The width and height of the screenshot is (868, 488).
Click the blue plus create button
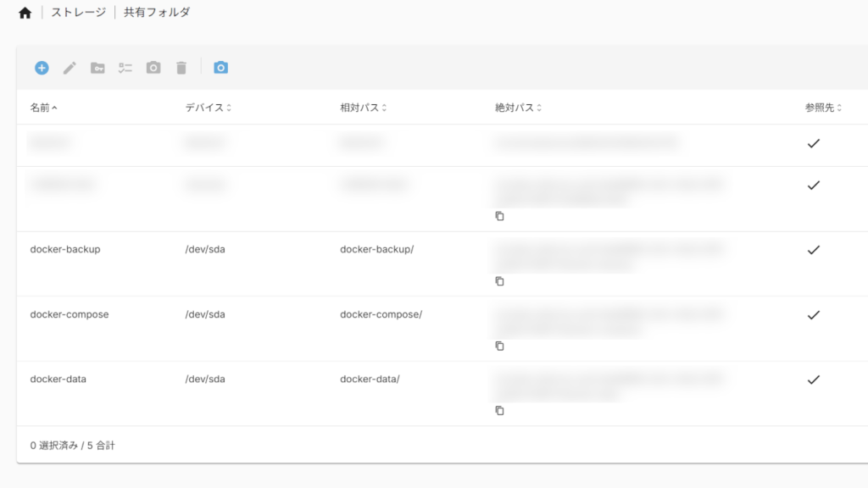click(42, 68)
